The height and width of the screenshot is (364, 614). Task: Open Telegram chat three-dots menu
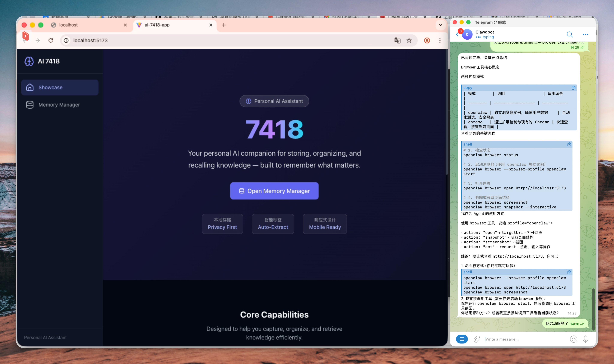(585, 34)
